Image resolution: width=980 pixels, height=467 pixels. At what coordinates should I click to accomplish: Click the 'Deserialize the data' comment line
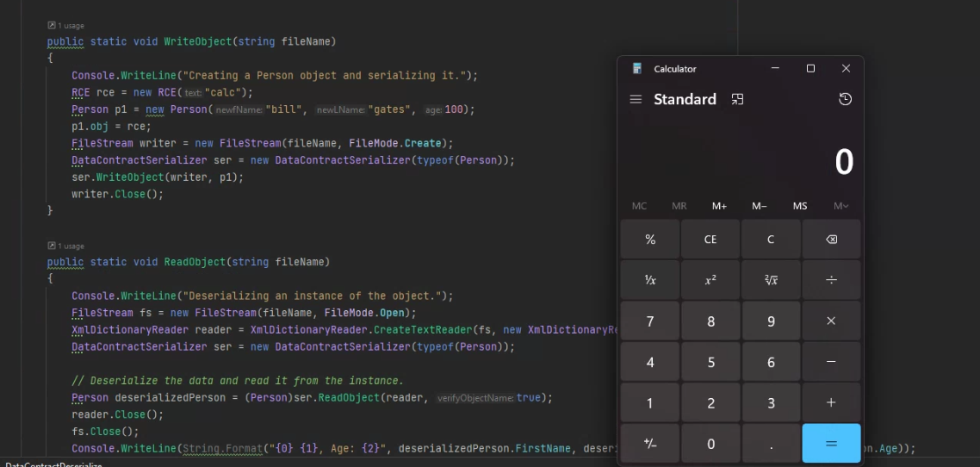[238, 381]
